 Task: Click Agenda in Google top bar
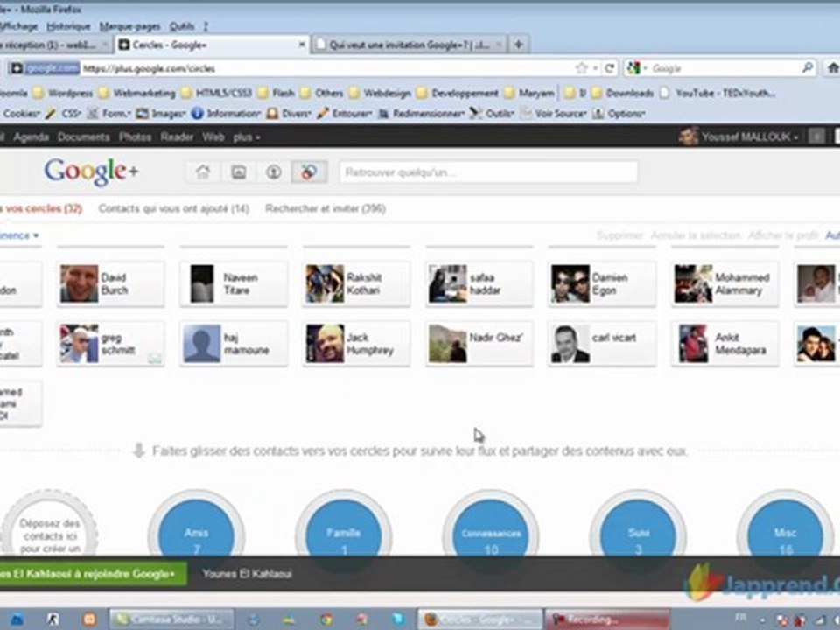click(x=31, y=137)
